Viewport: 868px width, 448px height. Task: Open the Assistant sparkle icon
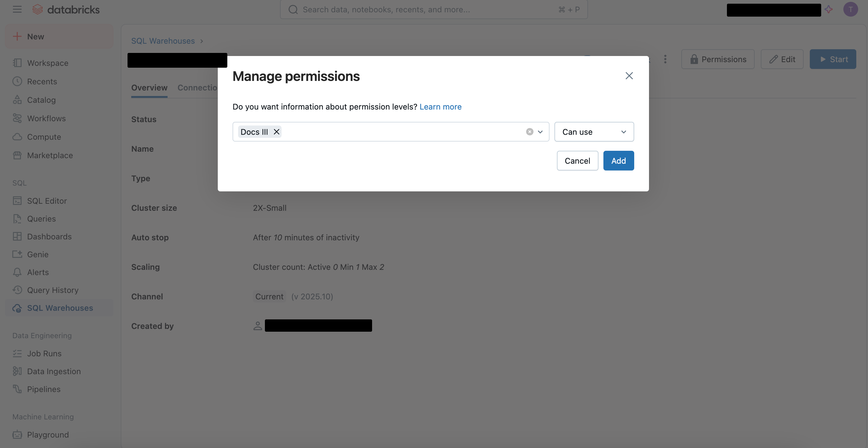(x=829, y=10)
